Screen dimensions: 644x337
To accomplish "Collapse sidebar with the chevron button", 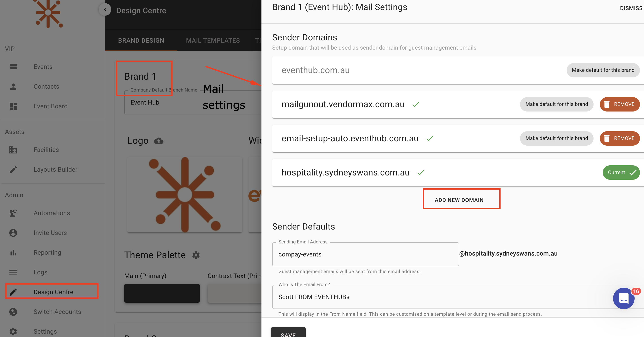I will pos(105,9).
